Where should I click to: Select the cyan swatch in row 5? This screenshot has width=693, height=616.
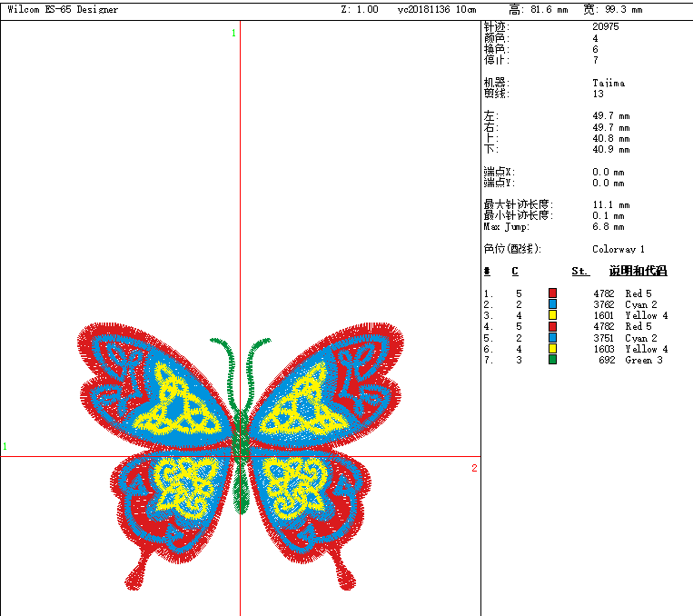point(552,338)
